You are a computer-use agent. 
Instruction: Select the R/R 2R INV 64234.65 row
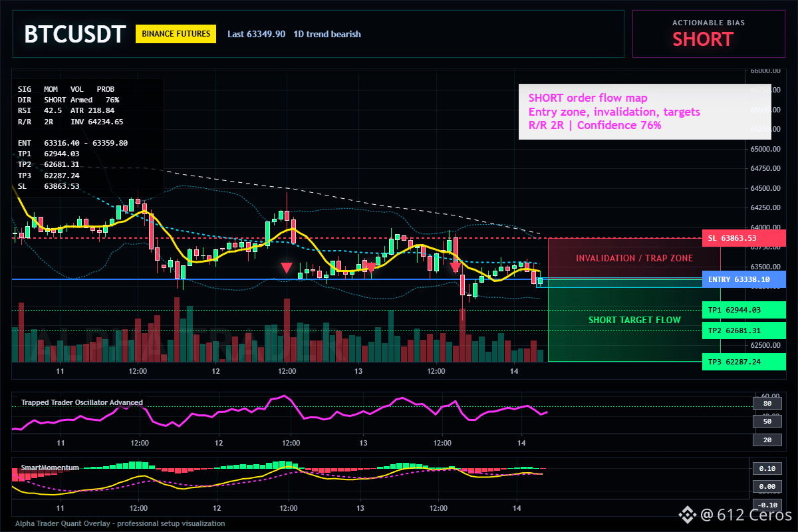70,122
